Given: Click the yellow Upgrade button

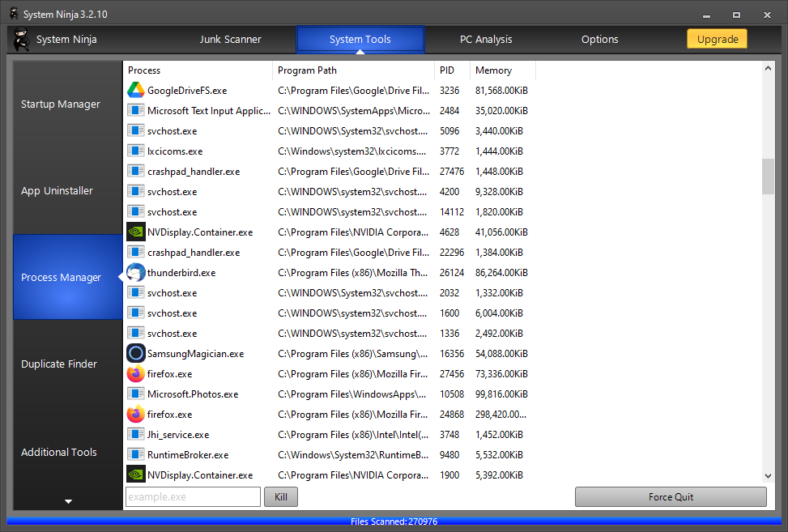Looking at the screenshot, I should [x=718, y=39].
